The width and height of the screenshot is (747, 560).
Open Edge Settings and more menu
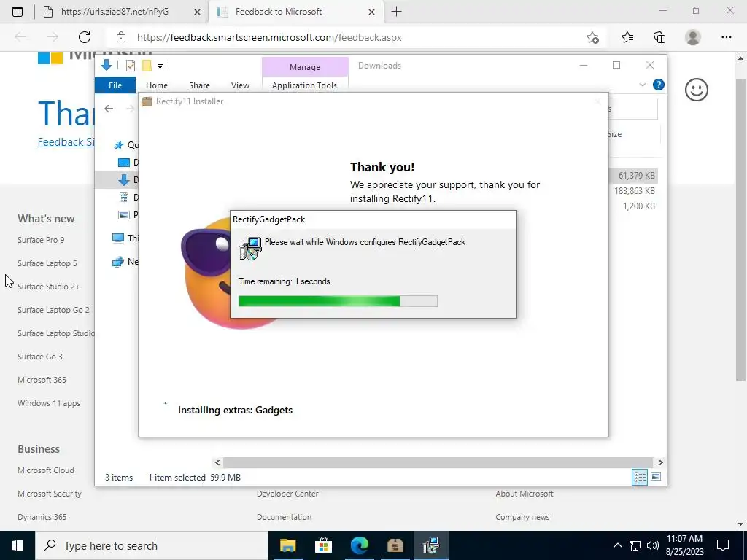click(726, 37)
